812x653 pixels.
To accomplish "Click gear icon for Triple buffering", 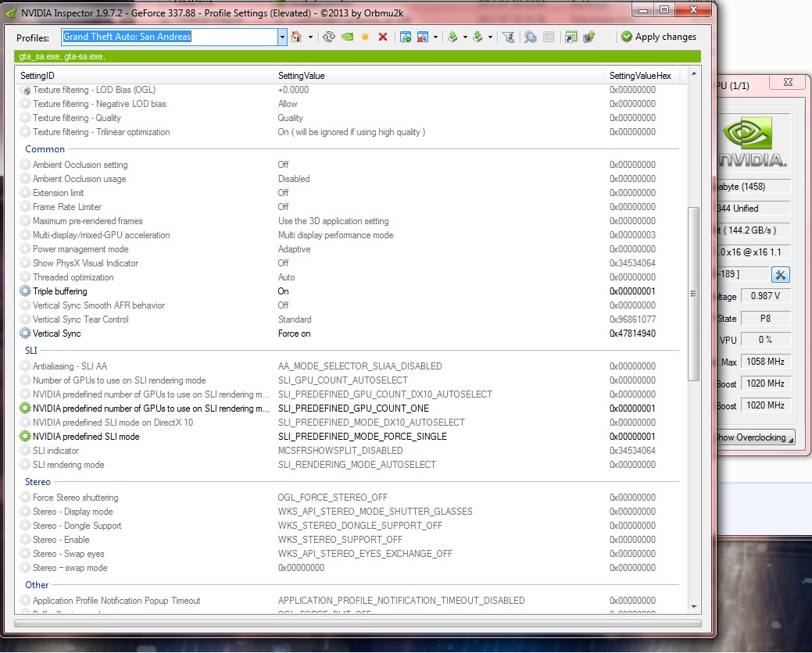I will 25,291.
